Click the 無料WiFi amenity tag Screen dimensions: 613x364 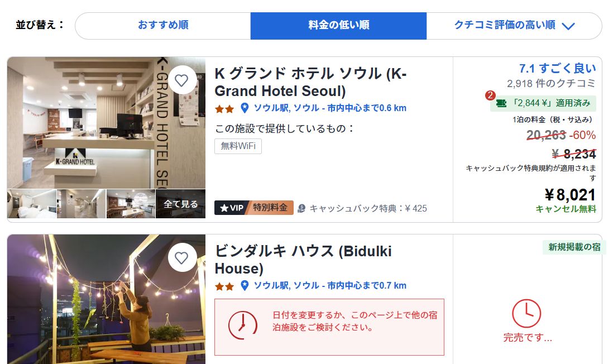(x=238, y=146)
